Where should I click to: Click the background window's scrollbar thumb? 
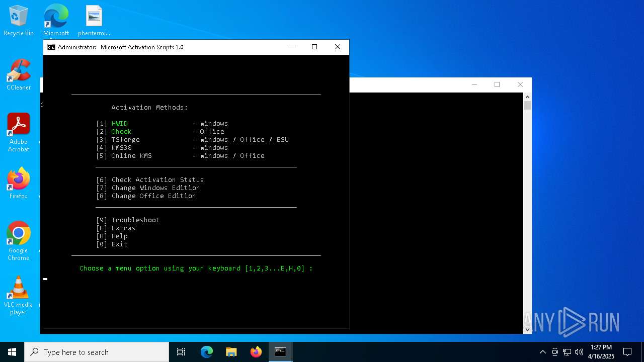(527, 105)
